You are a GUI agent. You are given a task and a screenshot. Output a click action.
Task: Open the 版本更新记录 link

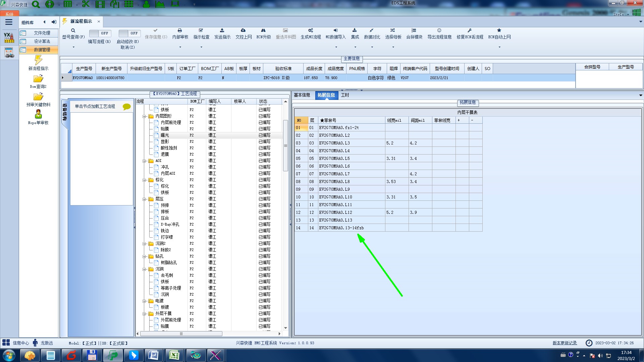tap(565, 343)
